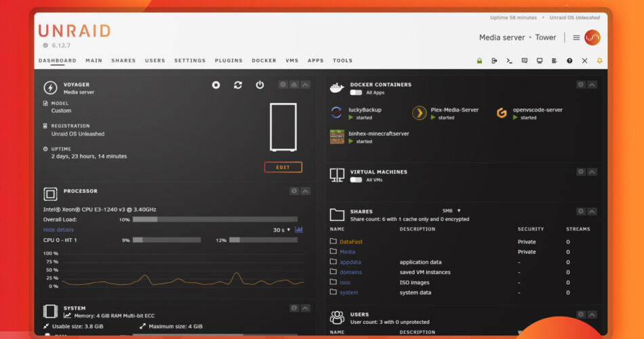Image resolution: width=644 pixels, height=339 pixels.
Task: Click the Plex-Media-Server container icon
Action: tap(420, 113)
